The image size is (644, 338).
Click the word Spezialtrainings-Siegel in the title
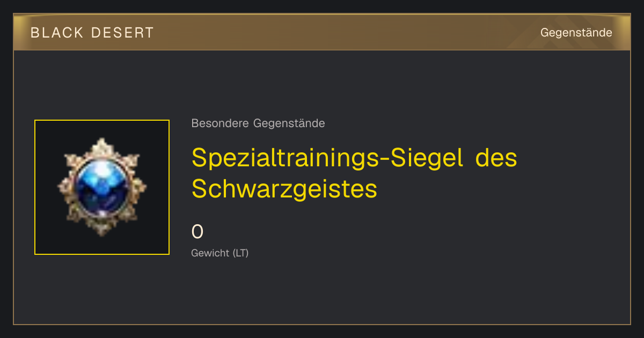[327, 158]
